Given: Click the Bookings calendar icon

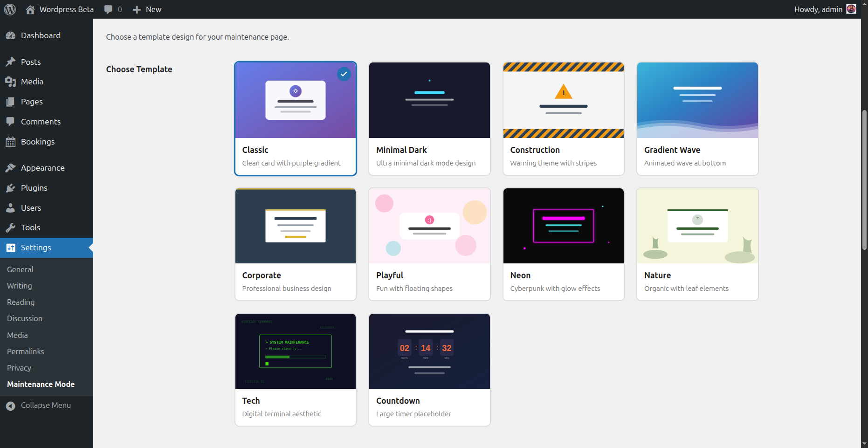Looking at the screenshot, I should 10,142.
